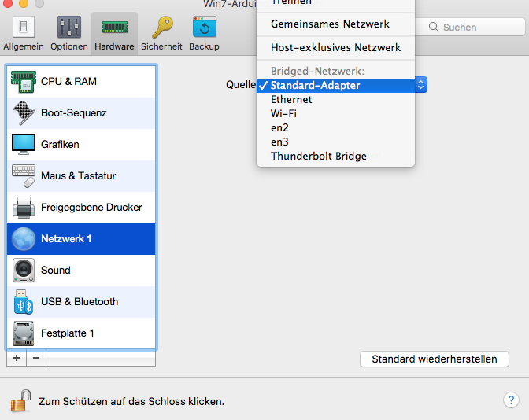Add hardware device with plus button
Image resolution: width=529 pixels, height=420 pixels.
point(17,358)
